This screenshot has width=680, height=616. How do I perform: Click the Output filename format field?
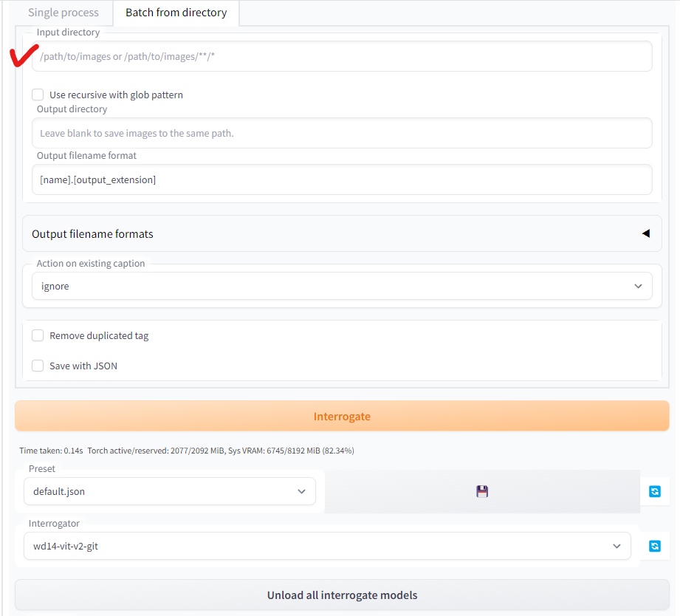click(x=342, y=179)
